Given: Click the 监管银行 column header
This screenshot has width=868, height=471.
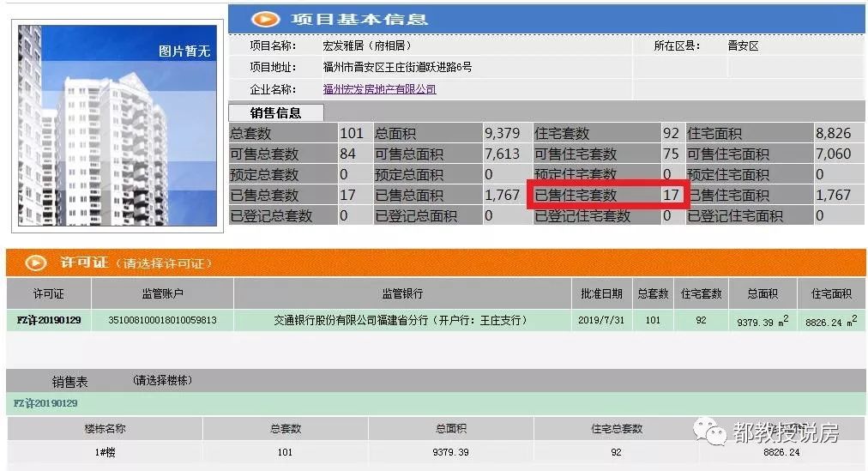Looking at the screenshot, I should pos(402,294).
